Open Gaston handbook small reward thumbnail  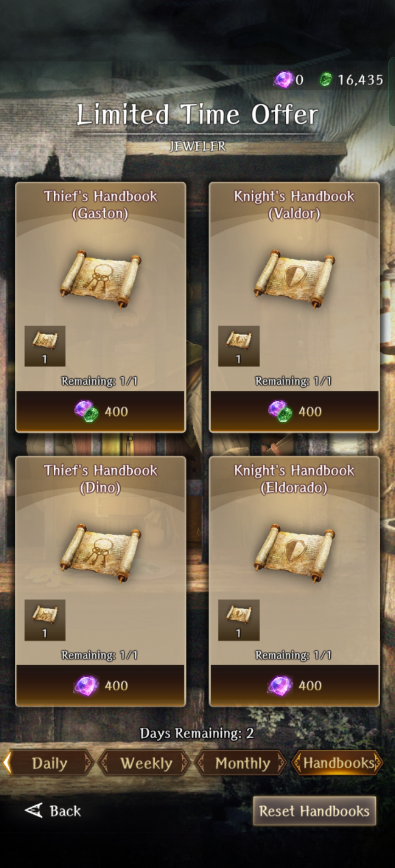point(45,346)
